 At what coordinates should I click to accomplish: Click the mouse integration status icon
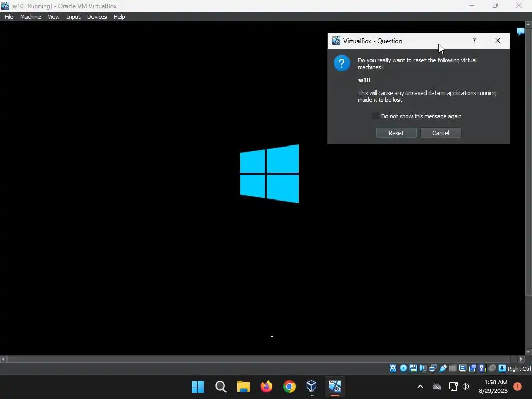493,368
